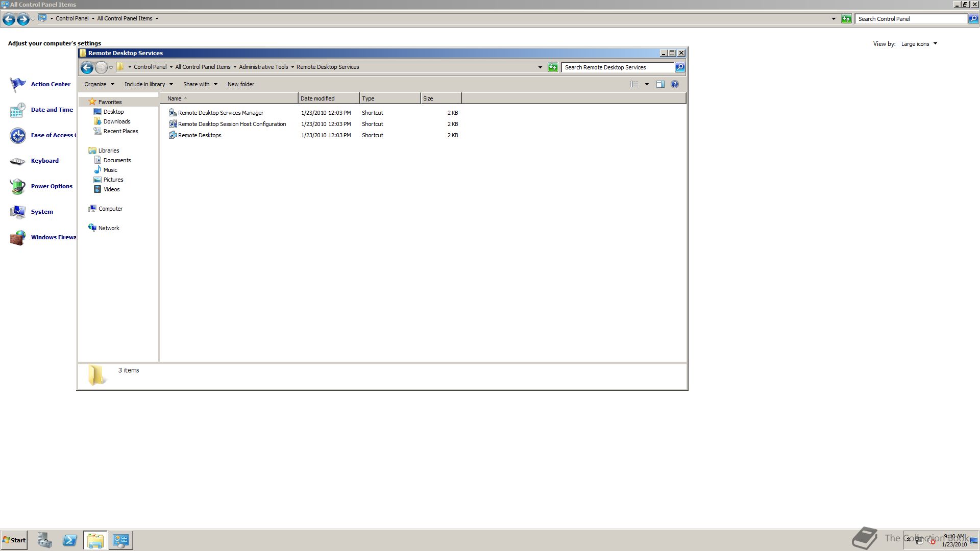980x551 pixels.
Task: Sort by Date modified column header
Action: [329, 98]
